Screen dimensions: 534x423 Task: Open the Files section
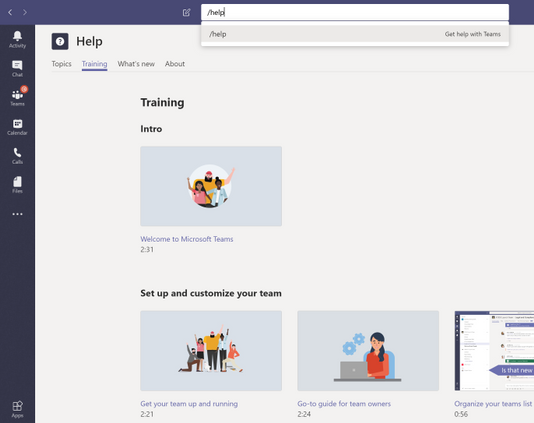(17, 185)
